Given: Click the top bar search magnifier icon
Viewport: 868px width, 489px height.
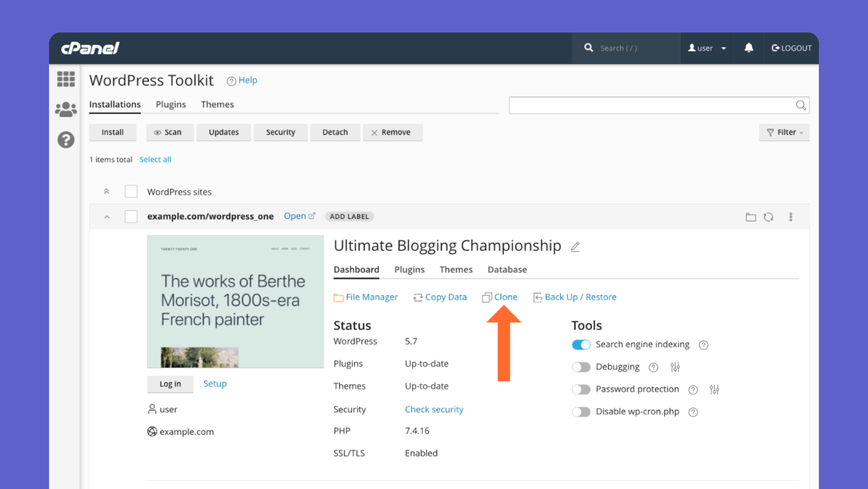Looking at the screenshot, I should 588,48.
